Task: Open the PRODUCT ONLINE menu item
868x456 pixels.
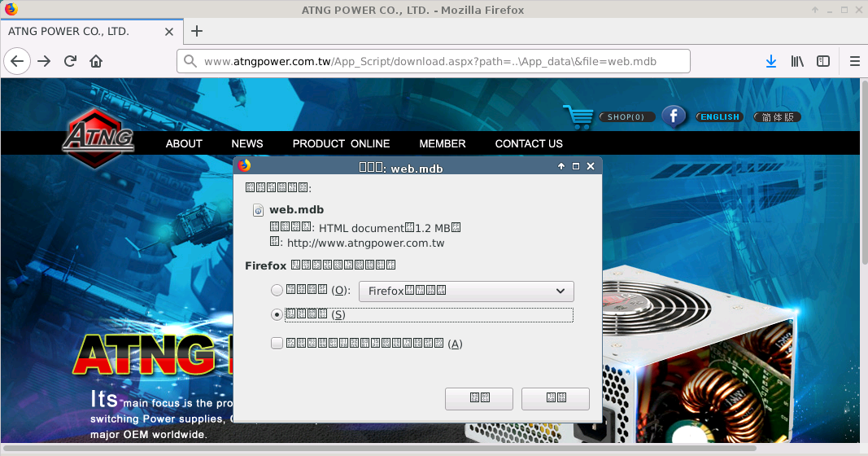Action: pos(341,143)
